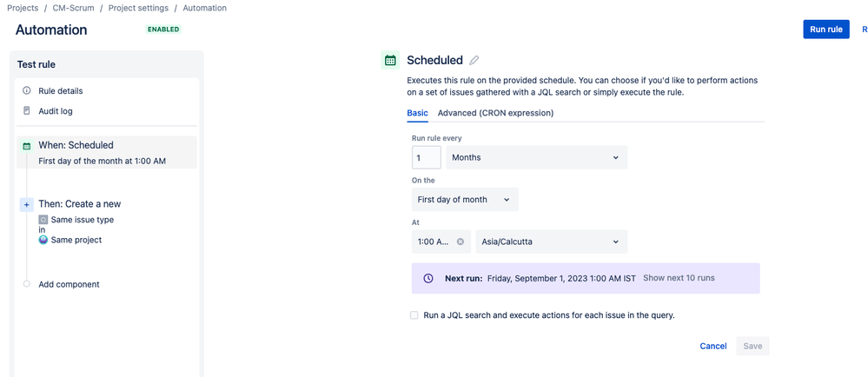This screenshot has width=868, height=377.
Task: Click Cancel to discard changes
Action: 713,346
